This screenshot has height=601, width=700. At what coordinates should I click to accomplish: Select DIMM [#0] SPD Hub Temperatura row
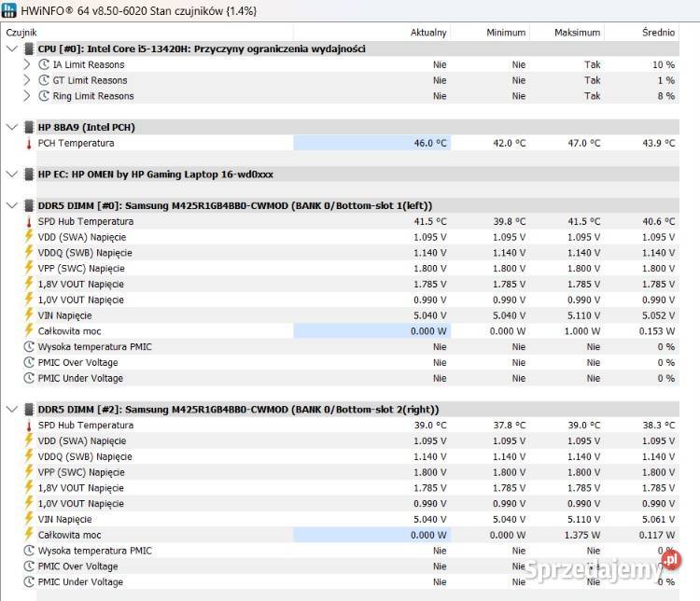point(357,221)
